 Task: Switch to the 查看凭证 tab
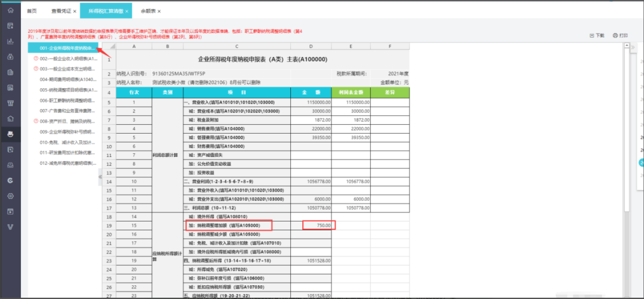[x=61, y=11]
